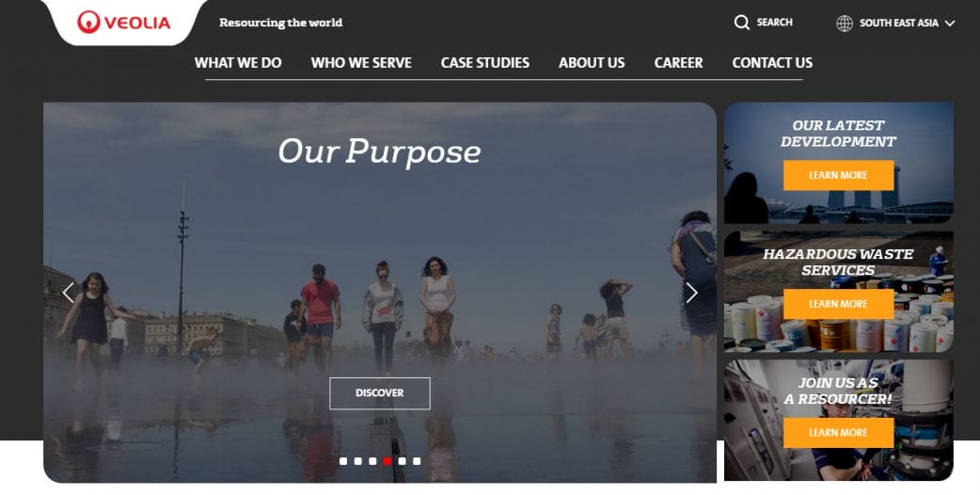This screenshot has height=495, width=980.
Task: Click the globe icon beside South East Asia
Action: pos(845,24)
